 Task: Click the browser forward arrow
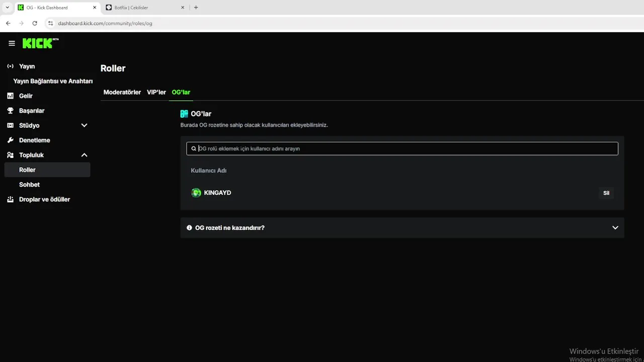(21, 23)
